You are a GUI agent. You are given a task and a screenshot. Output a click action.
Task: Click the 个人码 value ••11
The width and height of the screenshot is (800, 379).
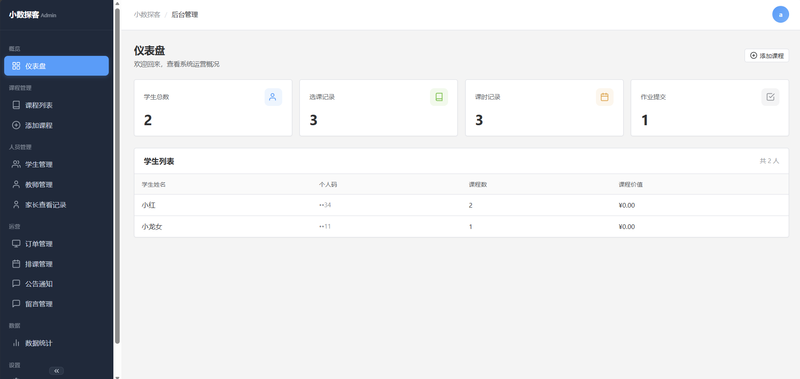point(325,226)
